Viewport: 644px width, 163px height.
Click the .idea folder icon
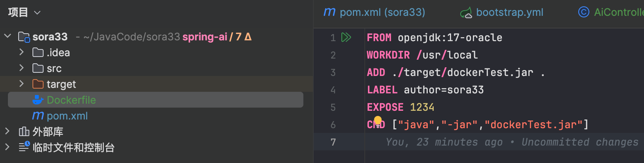[x=38, y=53]
